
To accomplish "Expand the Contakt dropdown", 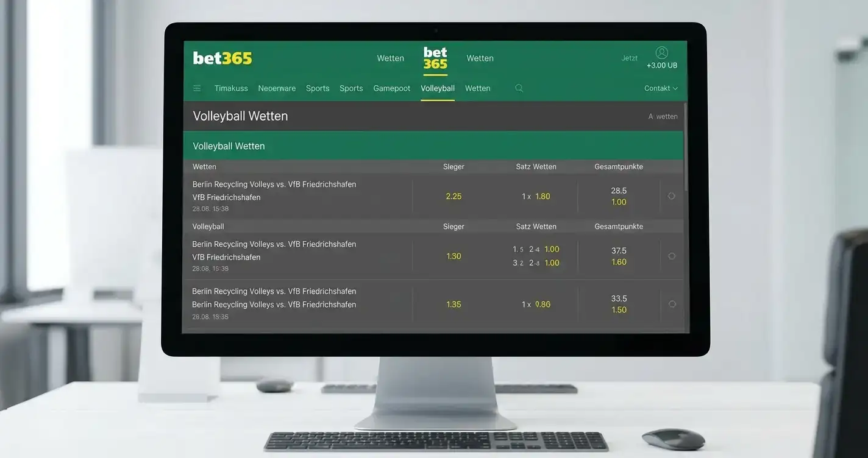I will pos(661,88).
